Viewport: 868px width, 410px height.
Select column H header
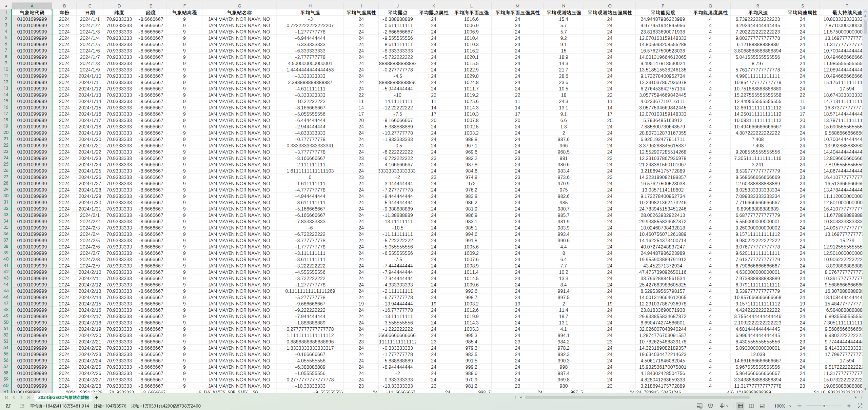tap(310, 6)
